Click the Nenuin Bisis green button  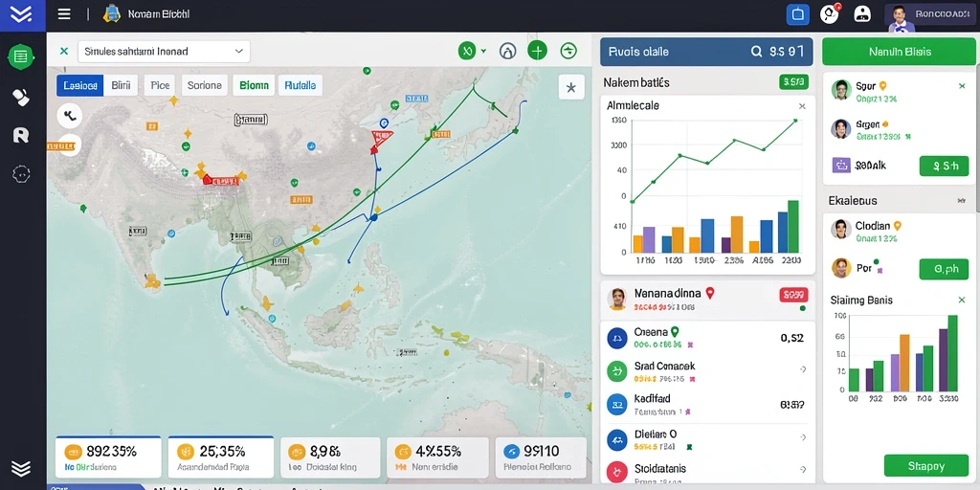point(900,52)
